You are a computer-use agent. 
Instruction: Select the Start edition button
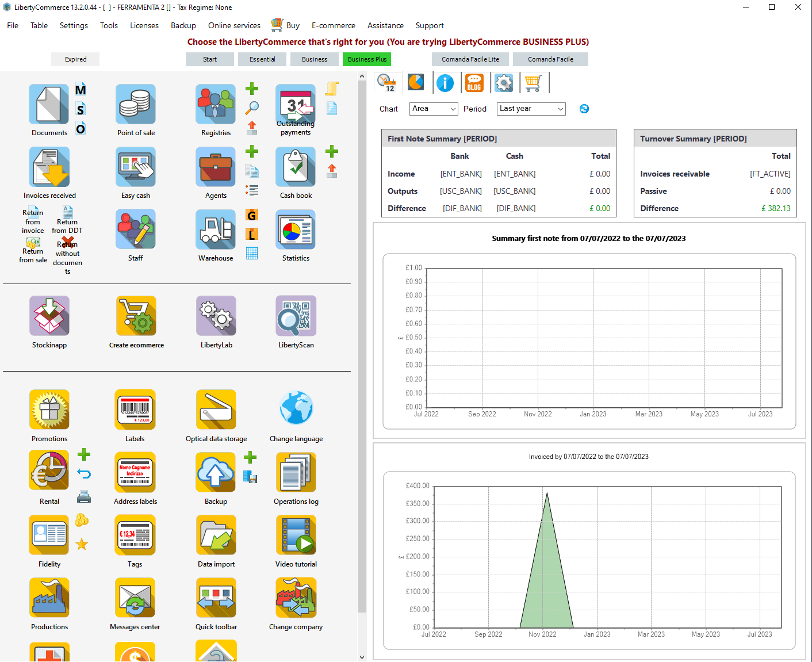[210, 59]
